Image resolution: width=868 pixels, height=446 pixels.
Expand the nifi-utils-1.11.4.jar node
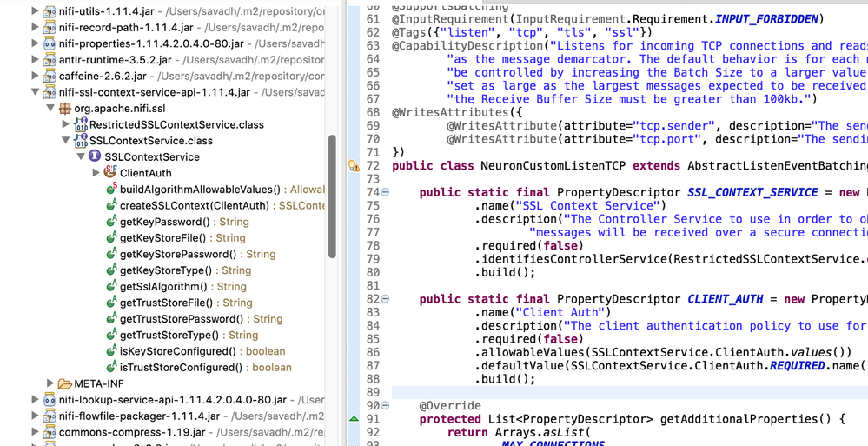click(35, 10)
